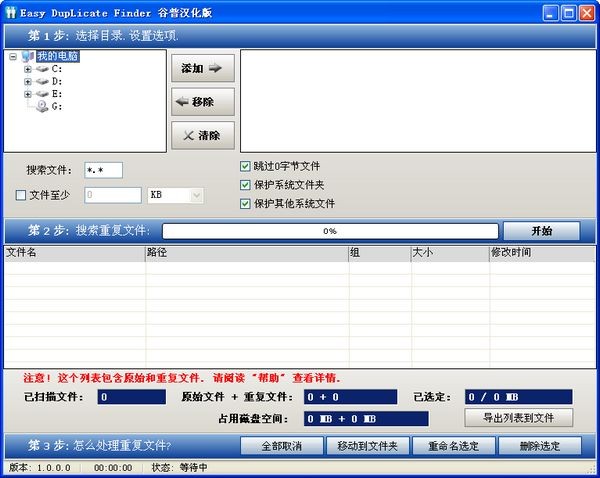
Task: Collapse the 我的电脑 tree node
Action: pyautogui.click(x=13, y=57)
